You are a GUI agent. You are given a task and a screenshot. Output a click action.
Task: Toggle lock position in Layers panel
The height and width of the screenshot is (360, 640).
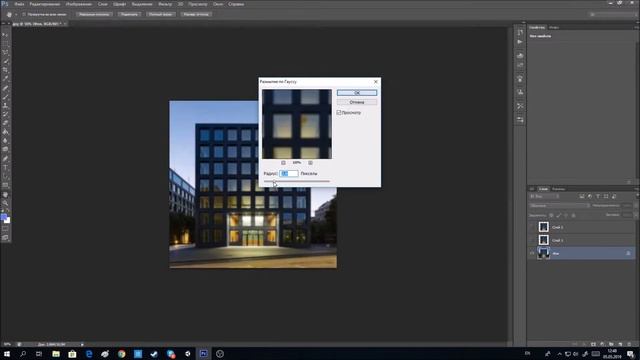[566, 215]
